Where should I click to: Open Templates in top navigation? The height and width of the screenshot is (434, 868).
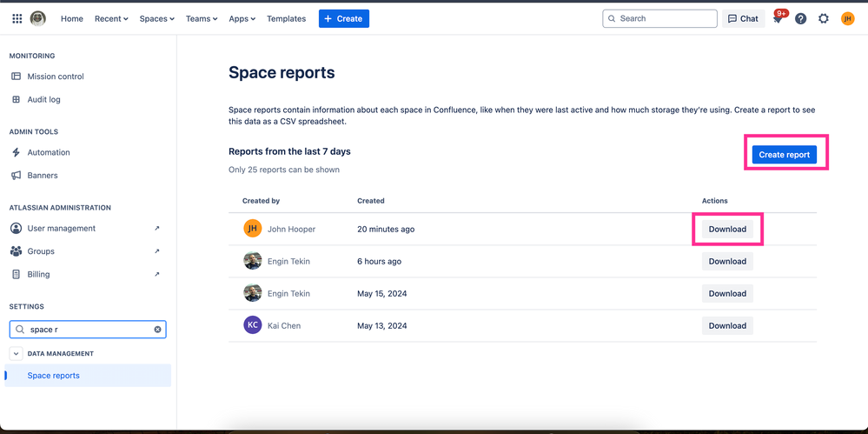click(286, 19)
